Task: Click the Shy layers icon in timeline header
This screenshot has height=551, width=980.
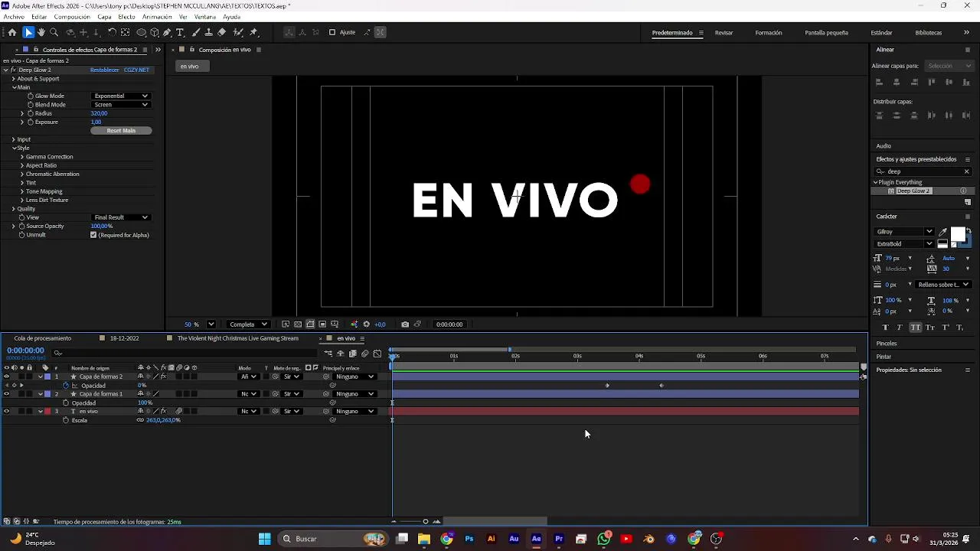Action: (341, 354)
